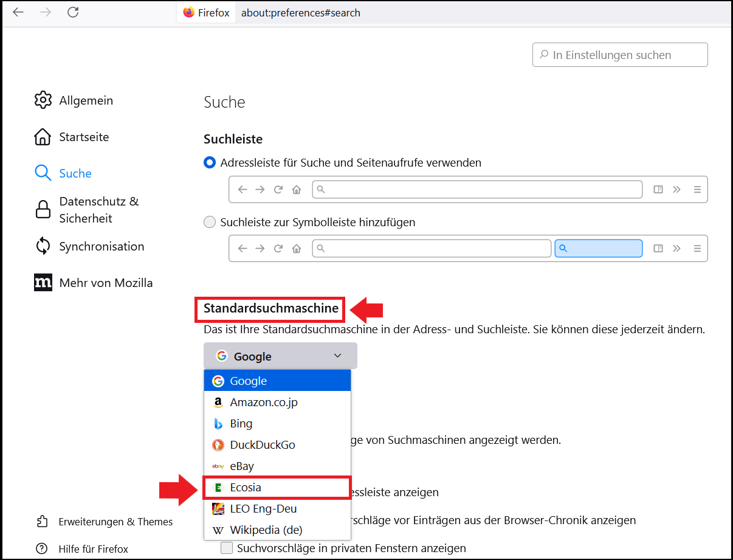The image size is (733, 560).
Task: Click the Google logo in the dropdown button
Action: (221, 356)
